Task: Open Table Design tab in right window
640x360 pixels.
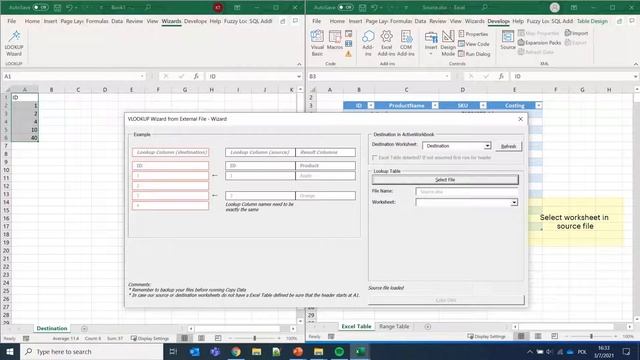Action: pyautogui.click(x=592, y=21)
